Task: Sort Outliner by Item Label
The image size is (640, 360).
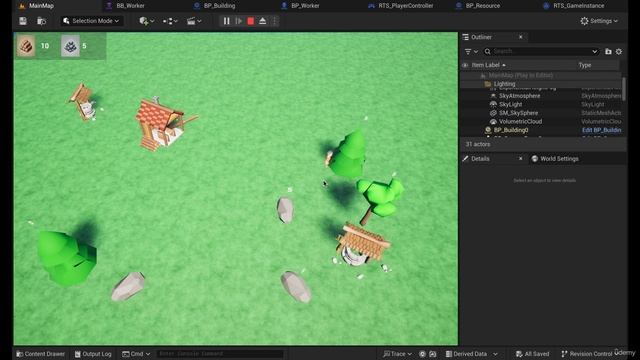Action: click(x=489, y=65)
